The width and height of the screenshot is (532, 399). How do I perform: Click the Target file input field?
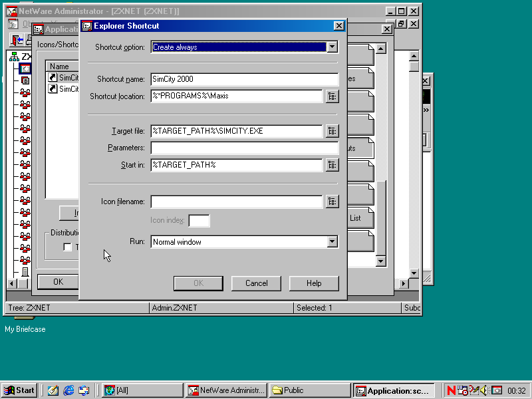pyautogui.click(x=237, y=131)
